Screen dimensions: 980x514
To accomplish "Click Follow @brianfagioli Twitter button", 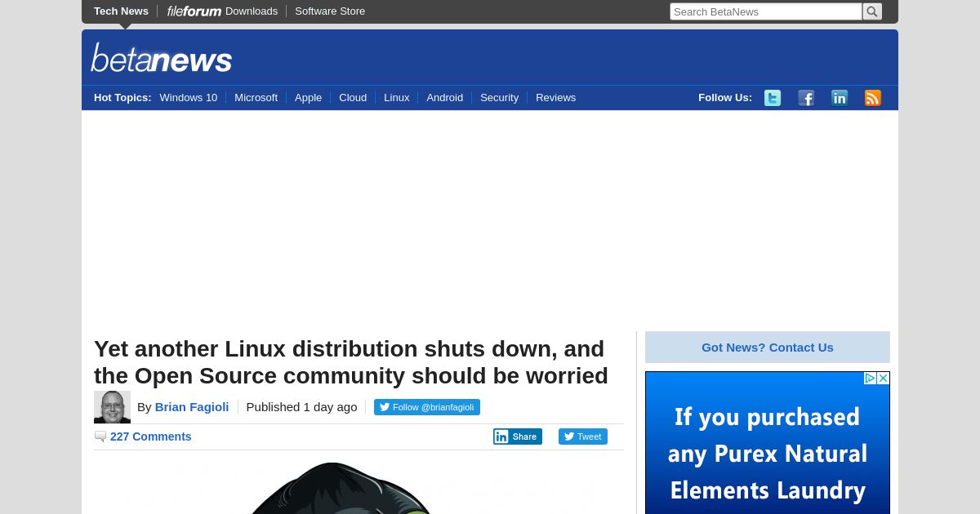I will point(427,407).
